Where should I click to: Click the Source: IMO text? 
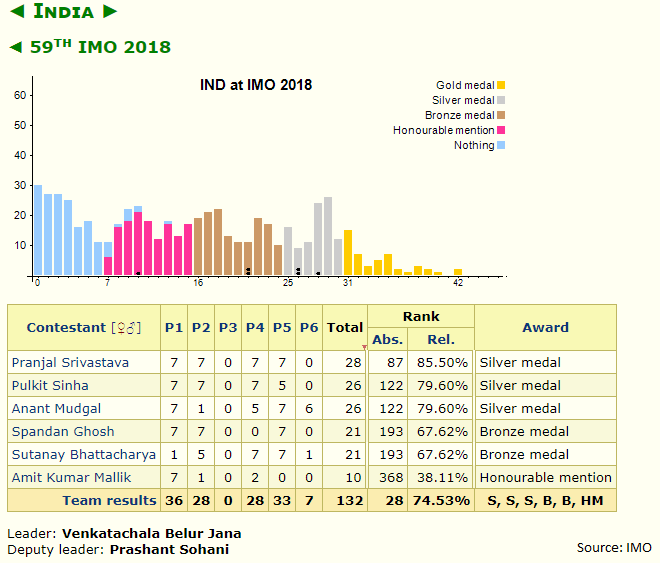pos(614,547)
